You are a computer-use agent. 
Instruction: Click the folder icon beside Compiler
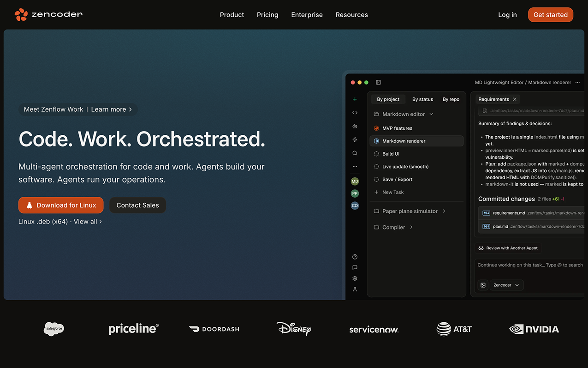[376, 227]
